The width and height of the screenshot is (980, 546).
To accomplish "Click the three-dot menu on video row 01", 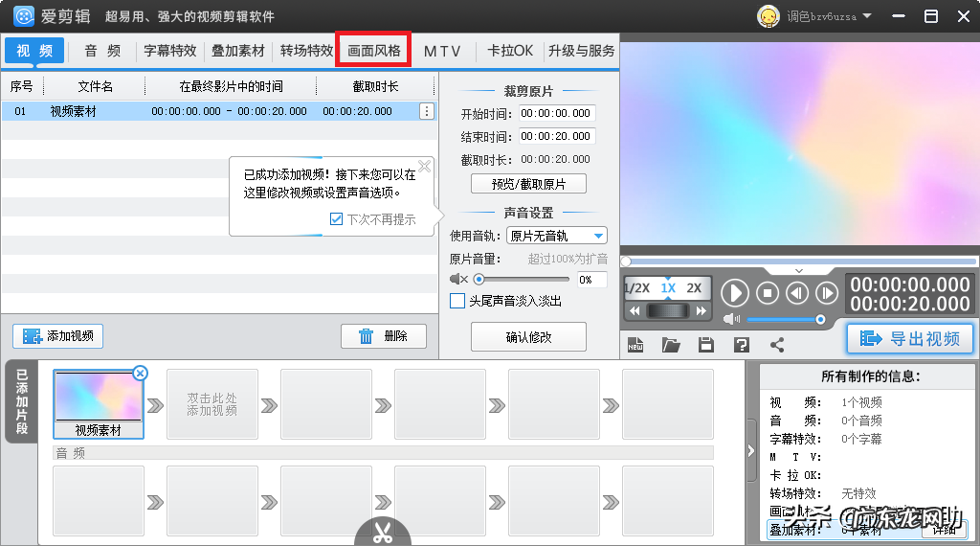I will click(427, 111).
